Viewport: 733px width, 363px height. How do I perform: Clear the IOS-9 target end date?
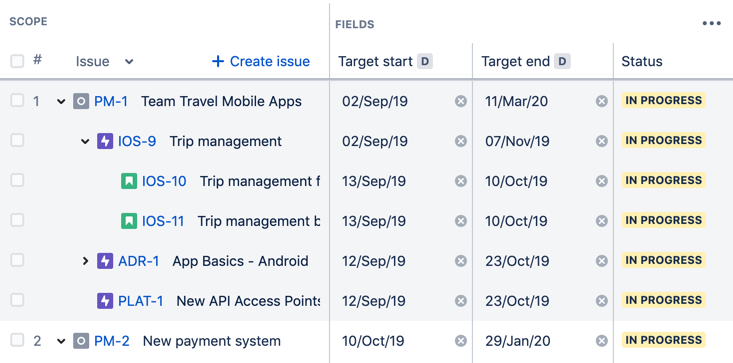click(x=602, y=141)
